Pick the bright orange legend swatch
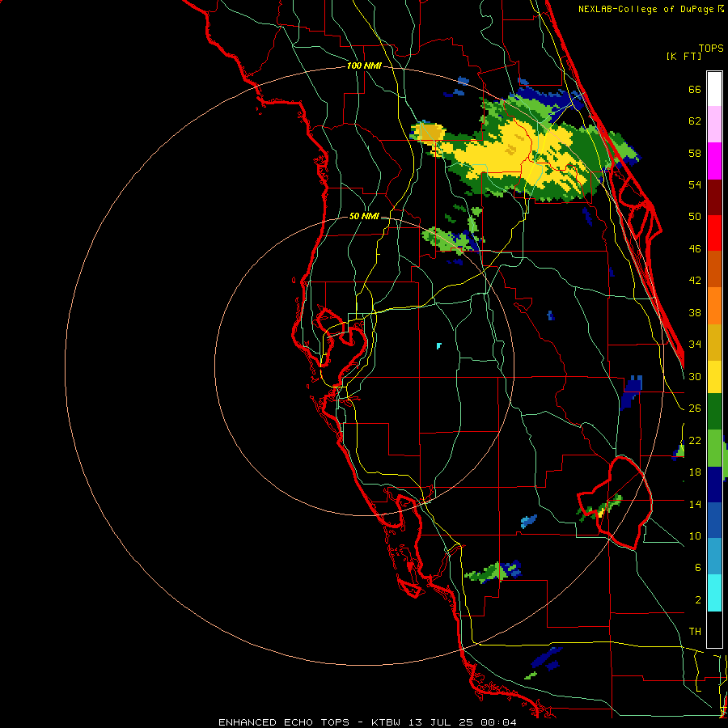The image size is (728, 728). (714, 306)
